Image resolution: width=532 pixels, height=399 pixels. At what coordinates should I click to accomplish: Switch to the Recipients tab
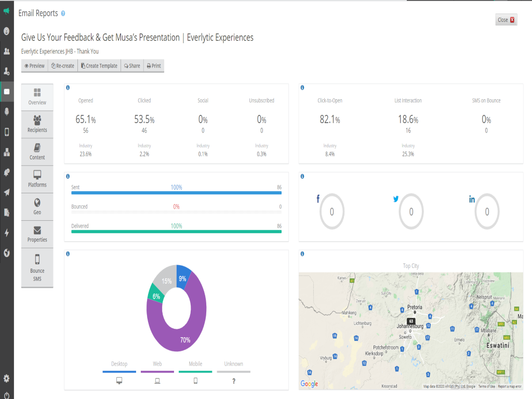37,125
